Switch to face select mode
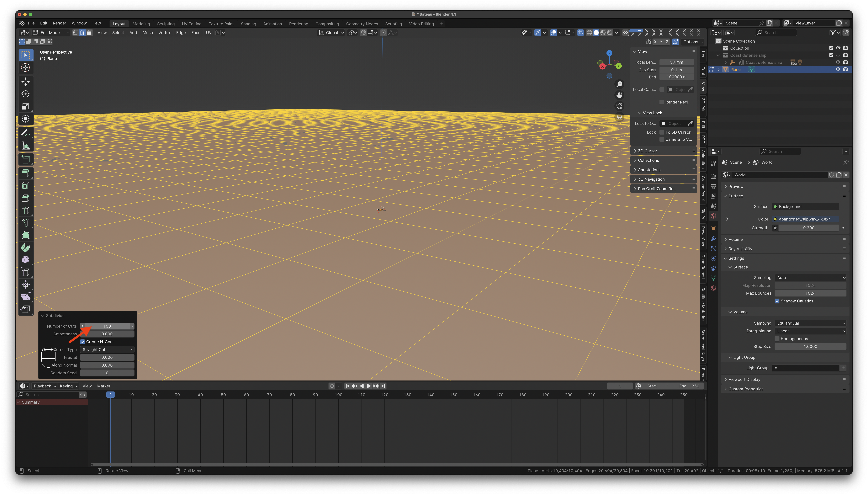This screenshot has width=868, height=495. (x=89, y=33)
